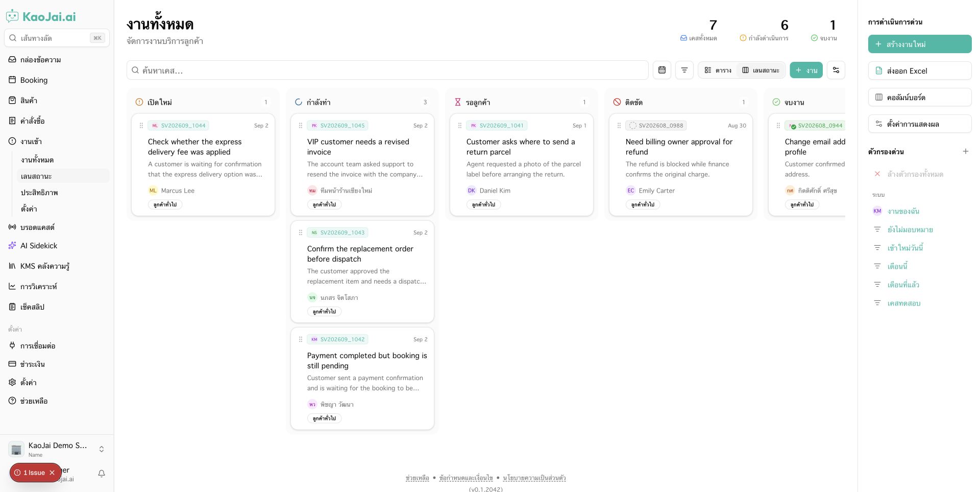Screen dimensions: 980x492
Task: Collapse the งานเข้า sidebar group
Action: click(x=57, y=142)
